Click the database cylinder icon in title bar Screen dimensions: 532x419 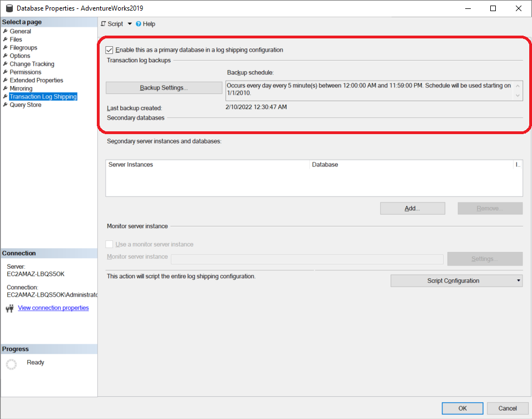pyautogui.click(x=9, y=8)
